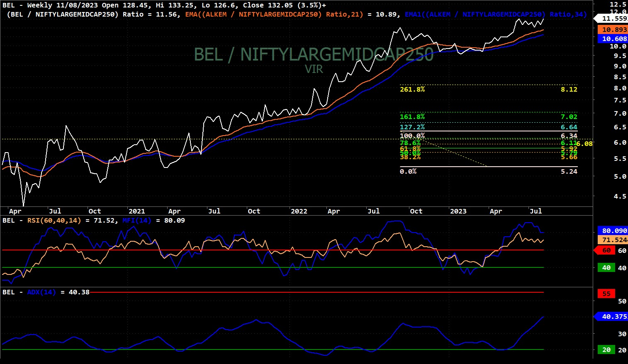628x364 pixels.
Task: Click the 9.0 price axis label
Action: point(620,66)
